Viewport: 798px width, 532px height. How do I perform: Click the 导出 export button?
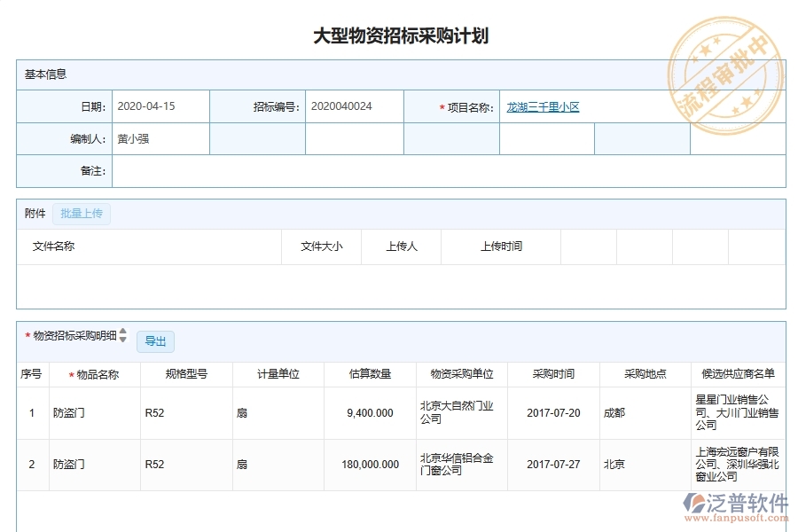pos(155,341)
